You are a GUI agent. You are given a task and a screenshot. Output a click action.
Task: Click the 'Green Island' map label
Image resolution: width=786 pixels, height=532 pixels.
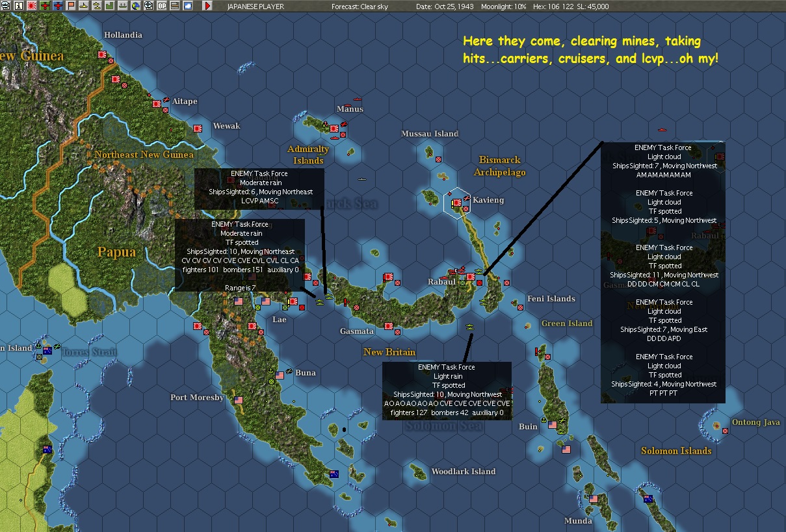(567, 323)
